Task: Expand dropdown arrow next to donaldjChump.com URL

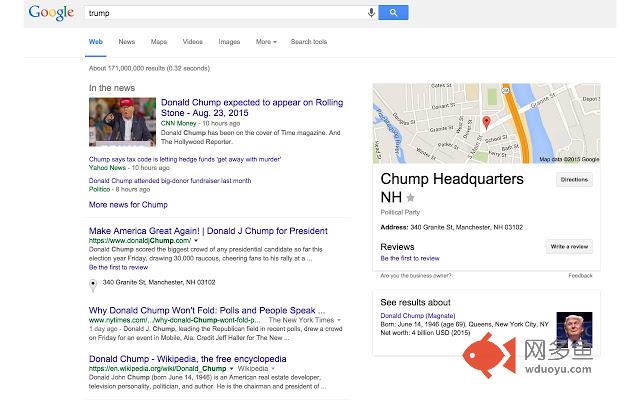Action: coord(196,240)
